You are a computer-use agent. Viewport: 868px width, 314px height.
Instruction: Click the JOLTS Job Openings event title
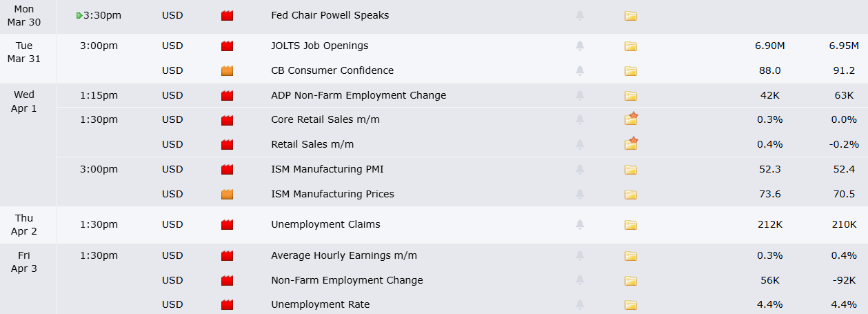coord(319,46)
